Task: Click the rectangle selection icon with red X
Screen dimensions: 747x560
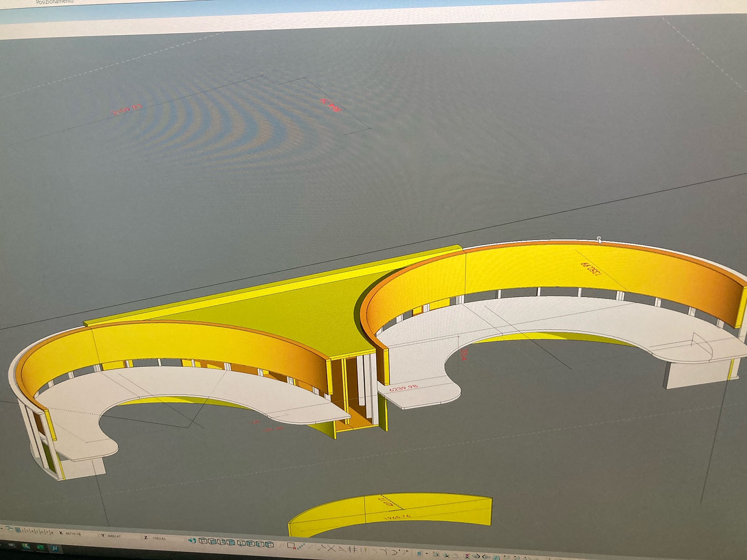Action: (292, 546)
